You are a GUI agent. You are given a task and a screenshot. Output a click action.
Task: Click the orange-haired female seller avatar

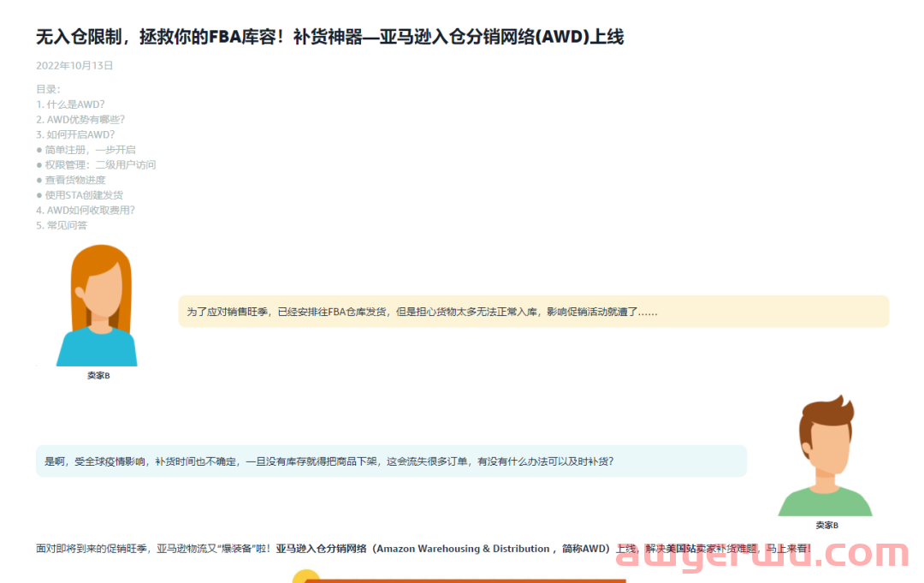98,306
